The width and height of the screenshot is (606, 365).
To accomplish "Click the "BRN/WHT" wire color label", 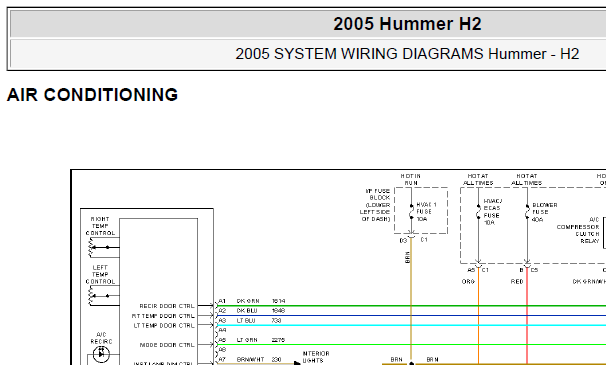I will 250,359.
